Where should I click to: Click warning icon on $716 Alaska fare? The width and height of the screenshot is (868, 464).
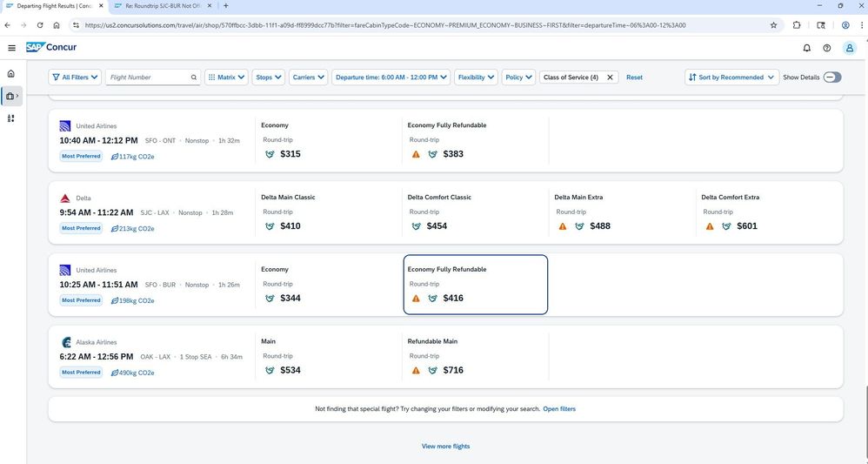[x=416, y=370]
